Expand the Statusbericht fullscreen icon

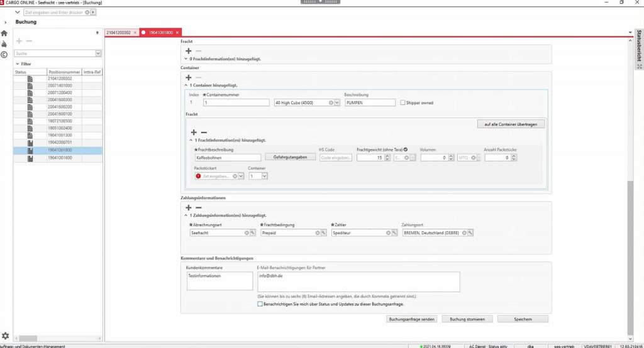(x=640, y=66)
